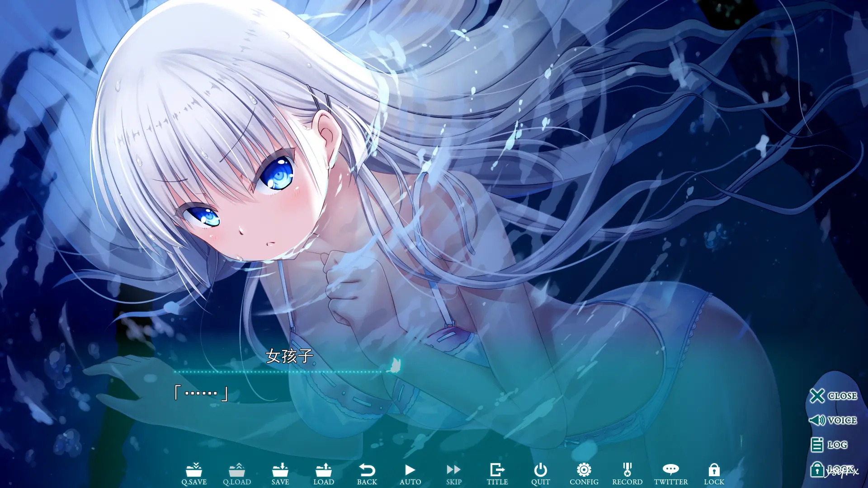
Task: Open the LOAD menu
Action: pos(324,474)
